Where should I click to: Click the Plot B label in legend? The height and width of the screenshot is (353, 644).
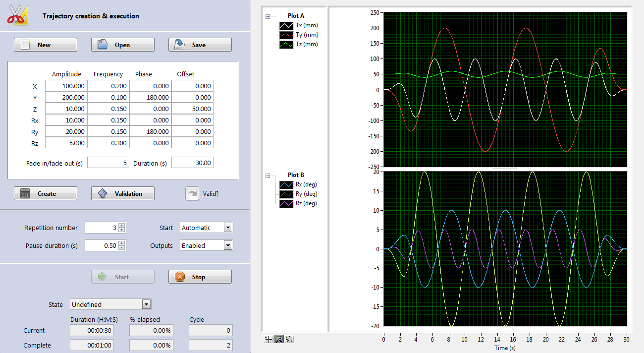tap(296, 175)
